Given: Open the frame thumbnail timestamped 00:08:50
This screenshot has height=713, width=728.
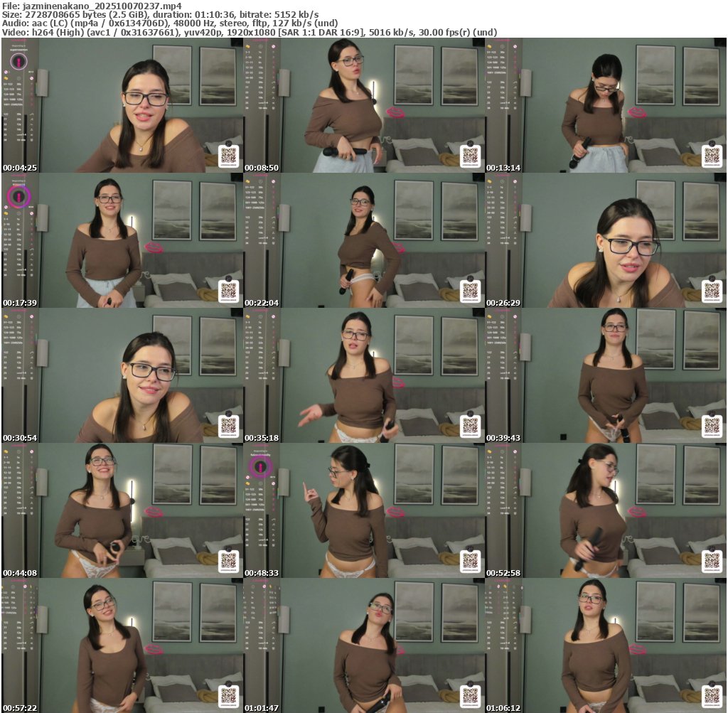Looking at the screenshot, I should (364, 105).
